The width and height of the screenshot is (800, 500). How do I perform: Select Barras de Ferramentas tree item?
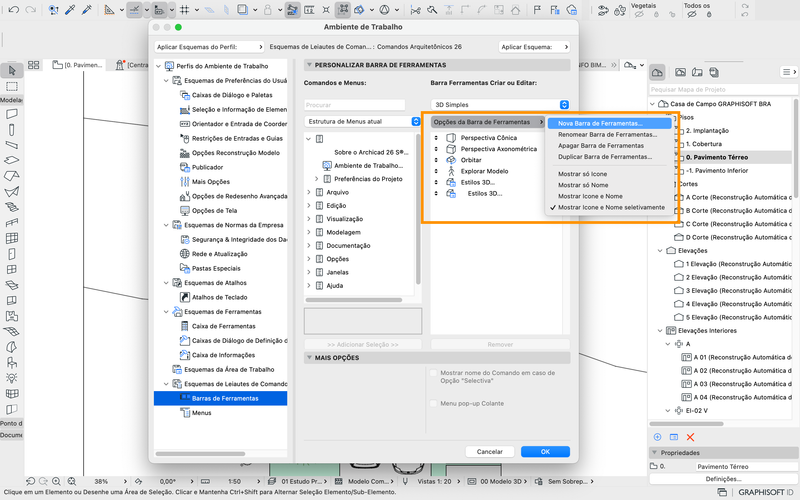point(220,398)
